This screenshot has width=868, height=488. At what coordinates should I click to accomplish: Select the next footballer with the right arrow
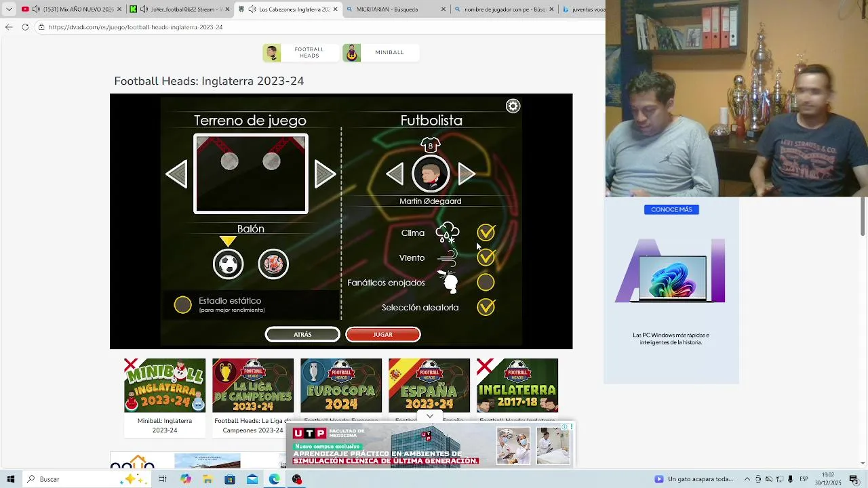(x=467, y=174)
